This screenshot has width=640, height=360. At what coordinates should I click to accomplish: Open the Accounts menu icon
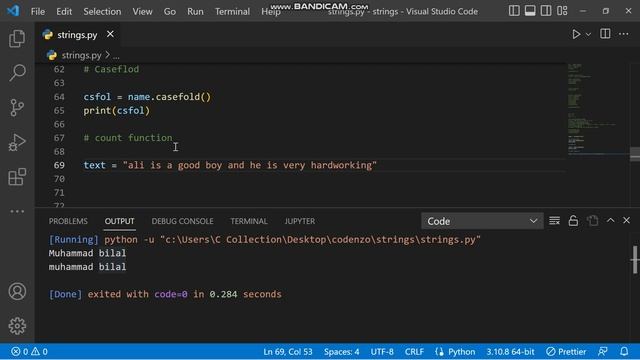pos(17,291)
